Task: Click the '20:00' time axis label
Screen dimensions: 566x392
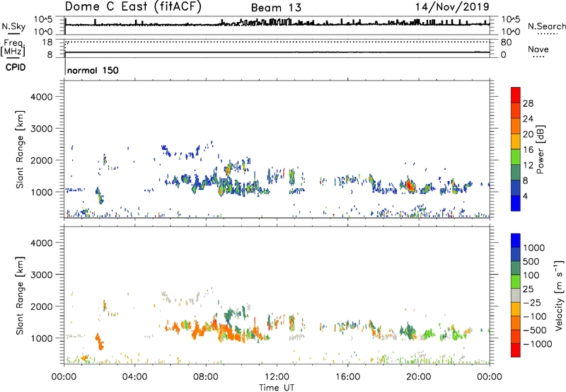Action: coord(418,377)
